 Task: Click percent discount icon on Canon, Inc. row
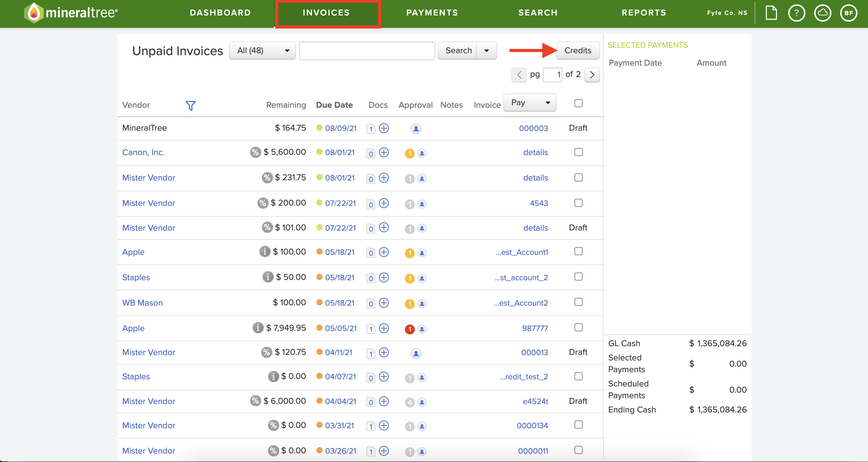[255, 152]
